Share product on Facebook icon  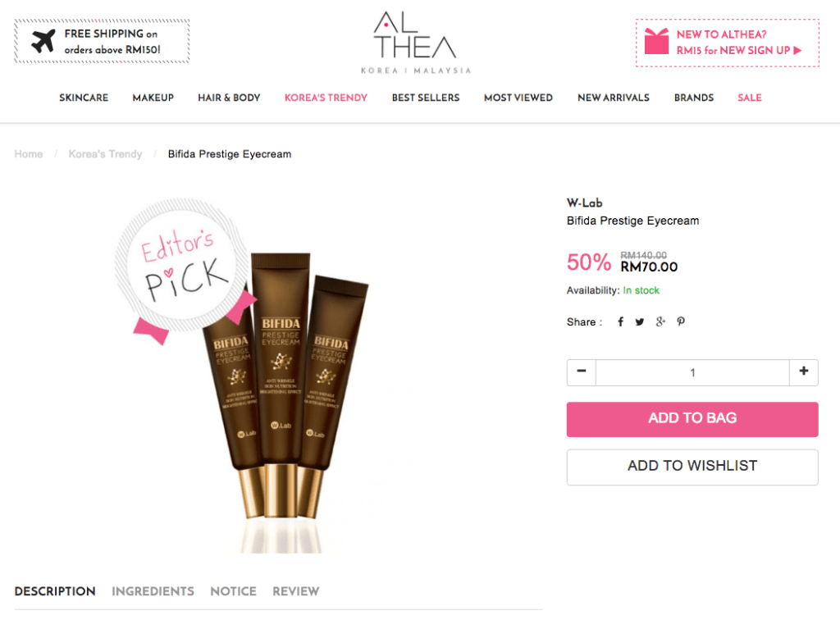pyautogui.click(x=620, y=321)
